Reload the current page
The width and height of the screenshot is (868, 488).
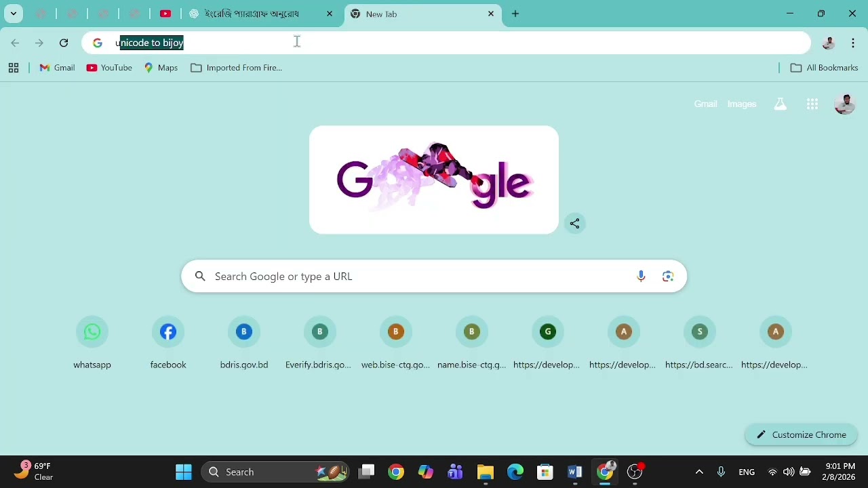(64, 43)
